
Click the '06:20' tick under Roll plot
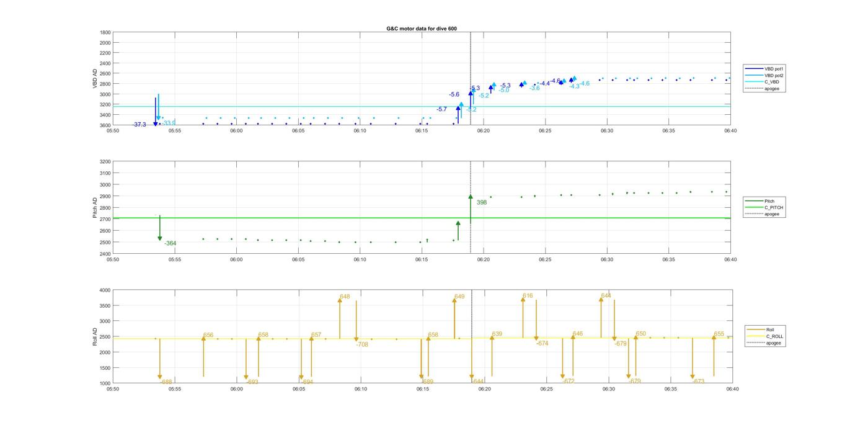pos(484,389)
